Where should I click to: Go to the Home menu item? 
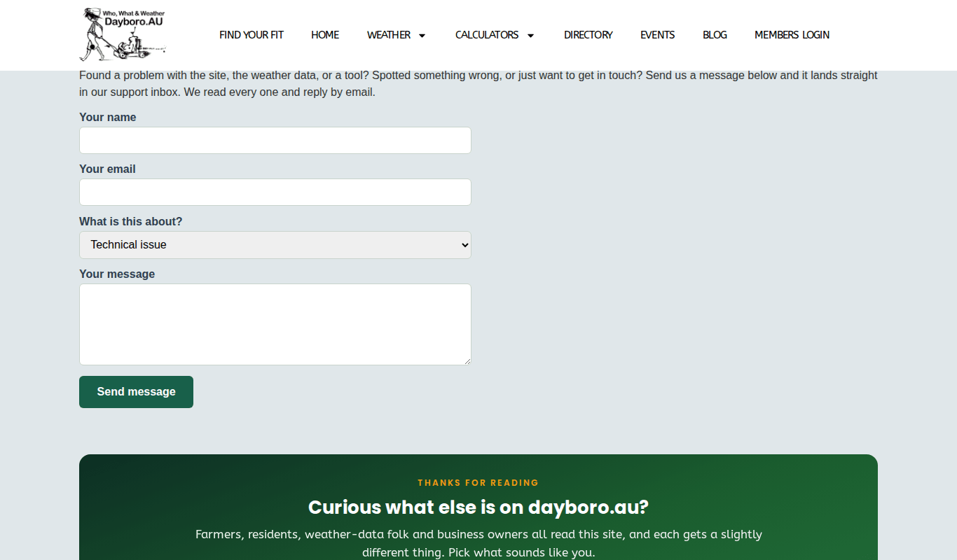tap(325, 35)
